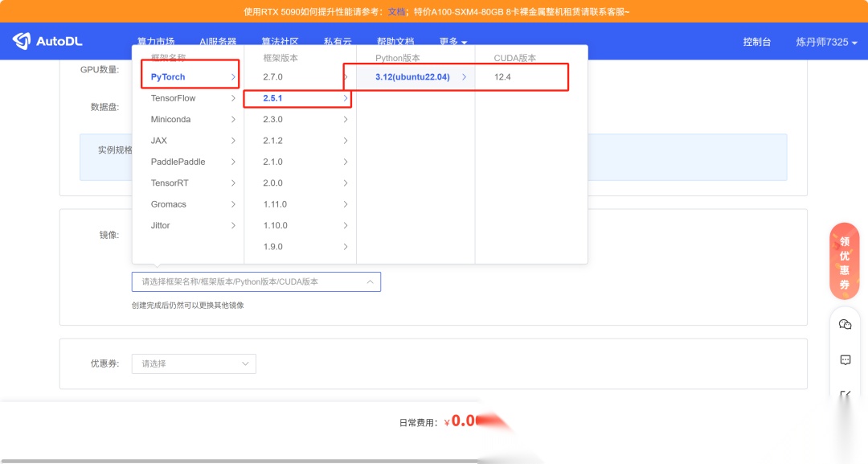
Task: Select Python version 3.12(ubuntu22.04)
Action: click(x=416, y=77)
